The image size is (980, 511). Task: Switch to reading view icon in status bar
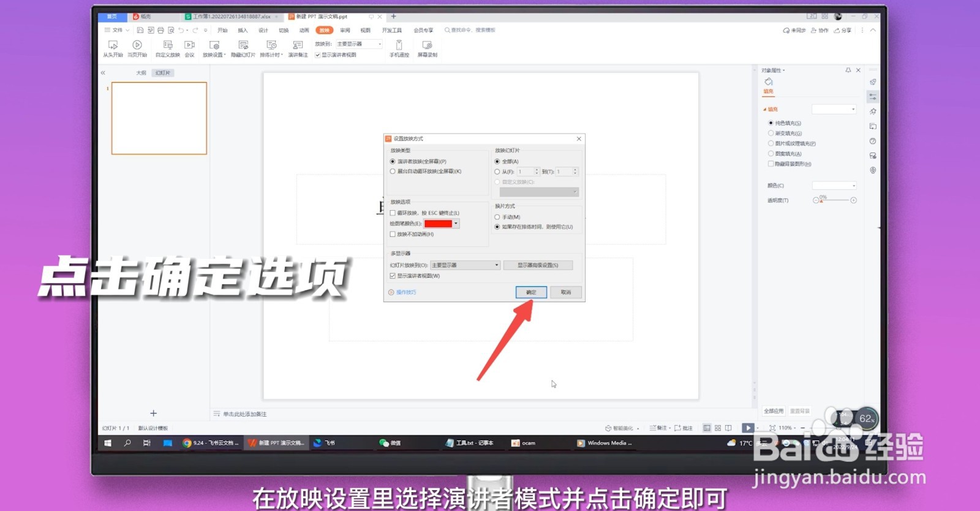point(728,428)
